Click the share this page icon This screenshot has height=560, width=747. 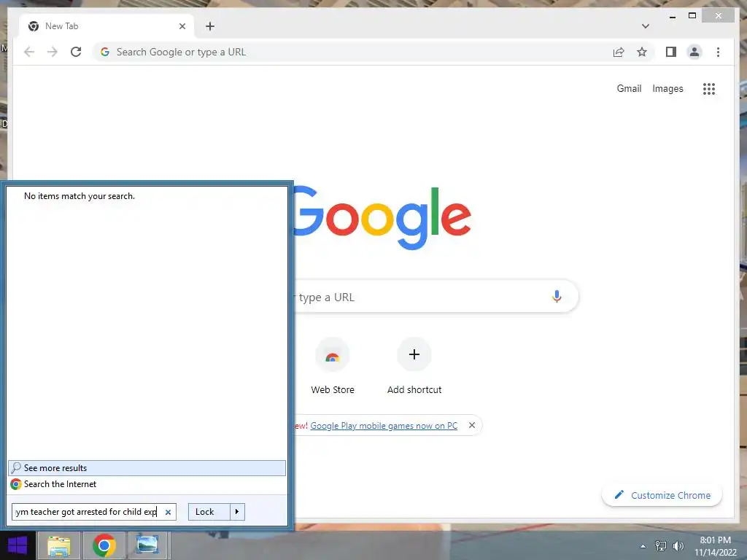[619, 52]
